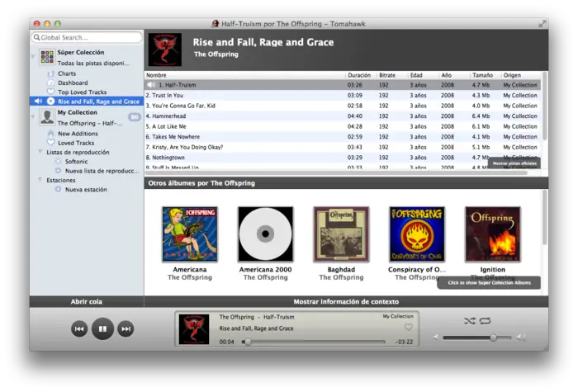
Task: Select Rise and Fall, Rage and Grace sidebar item
Action: click(x=87, y=102)
